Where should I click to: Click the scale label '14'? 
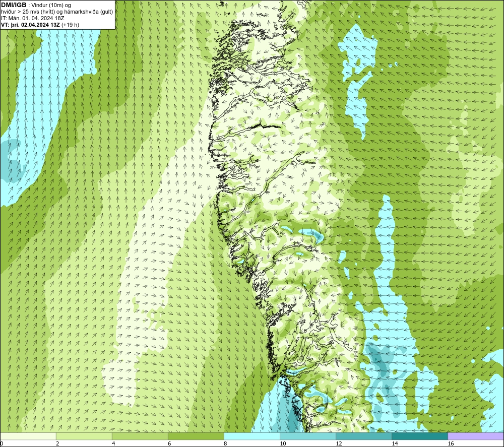tap(395, 443)
